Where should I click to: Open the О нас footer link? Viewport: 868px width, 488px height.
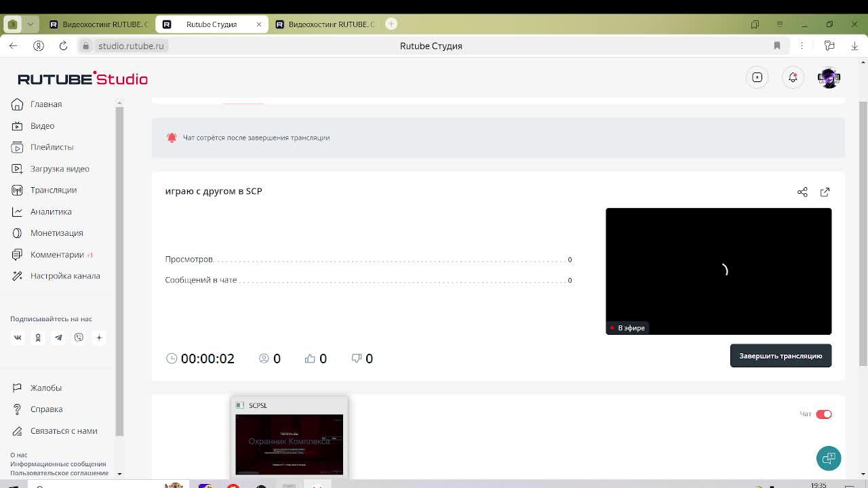point(19,455)
